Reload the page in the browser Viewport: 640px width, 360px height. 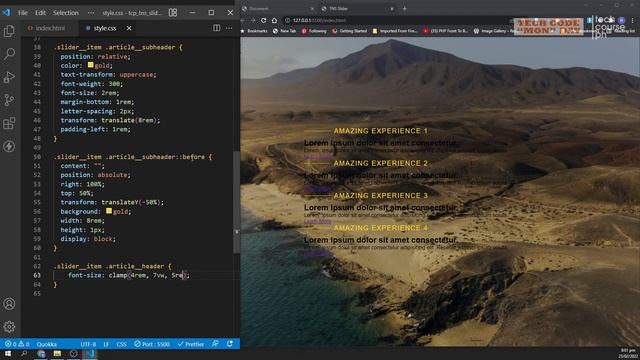264,20
